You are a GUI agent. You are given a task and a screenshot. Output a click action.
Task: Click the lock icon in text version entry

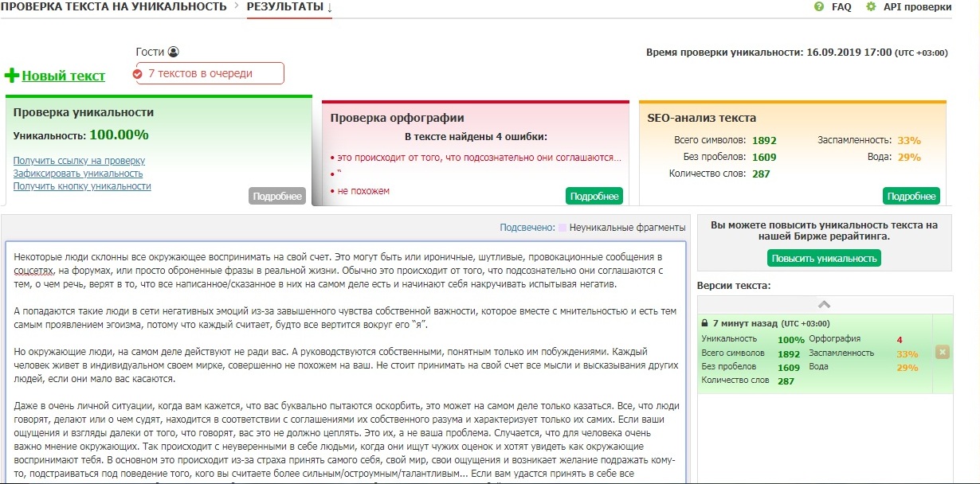click(704, 324)
